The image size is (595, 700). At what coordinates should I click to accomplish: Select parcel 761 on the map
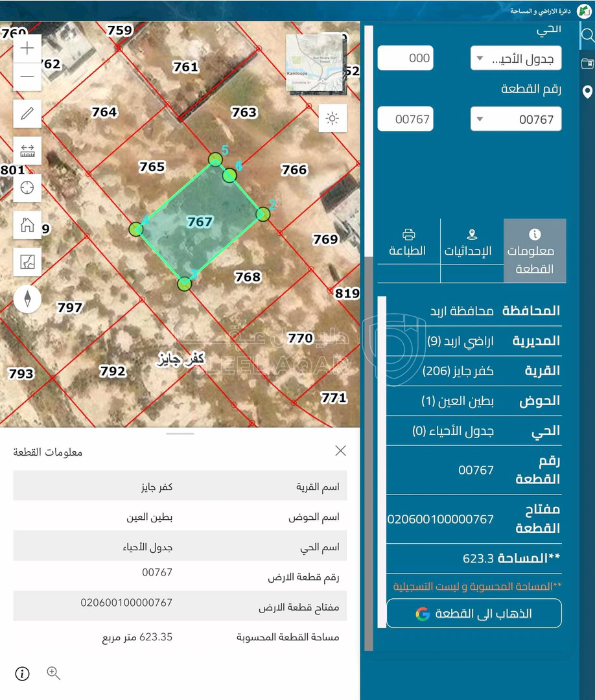point(185,67)
